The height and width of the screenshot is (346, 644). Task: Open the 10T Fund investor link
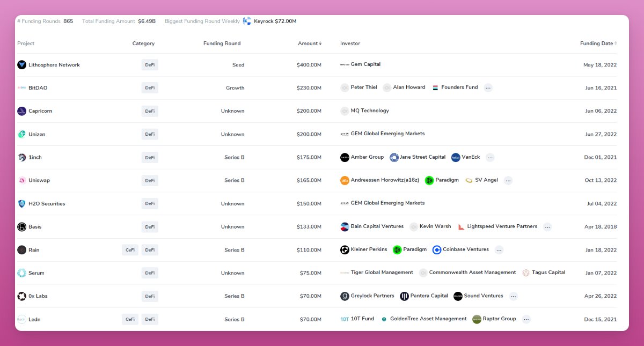pyautogui.click(x=362, y=319)
